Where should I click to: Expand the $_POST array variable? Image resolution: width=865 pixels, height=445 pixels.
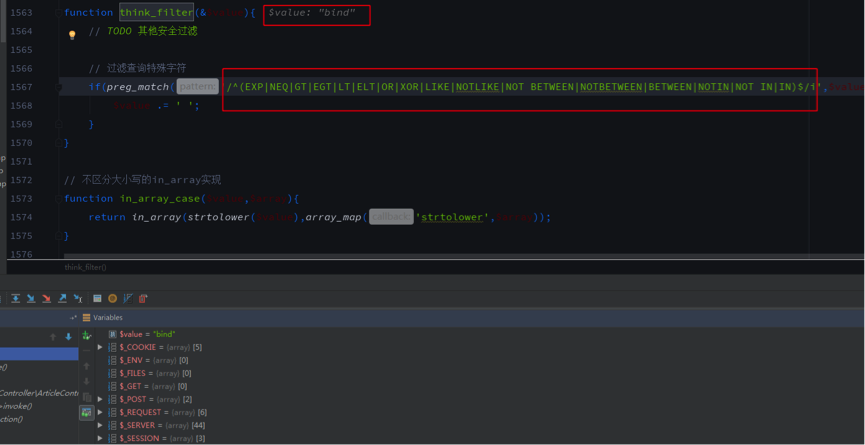click(100, 399)
